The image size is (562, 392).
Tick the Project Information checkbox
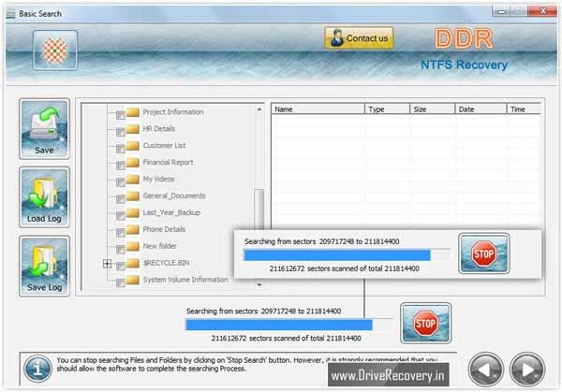point(121,115)
